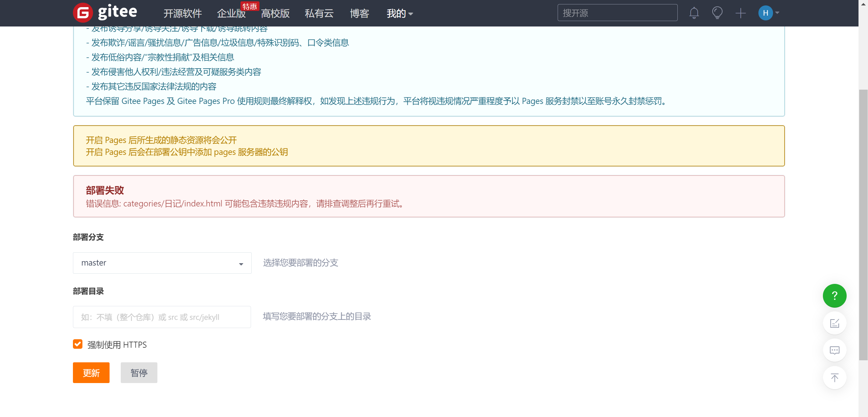Expand the master branch dropdown
The height and width of the screenshot is (417, 868).
[162, 263]
